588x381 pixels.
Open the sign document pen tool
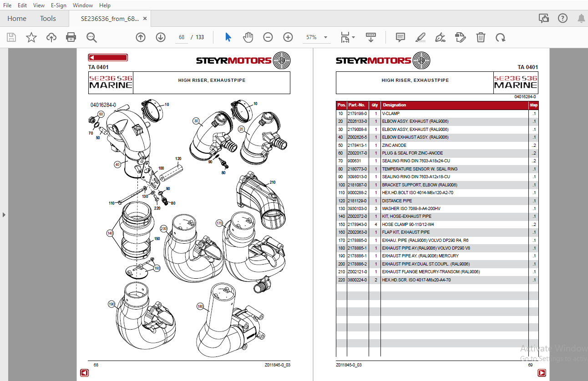tap(440, 37)
